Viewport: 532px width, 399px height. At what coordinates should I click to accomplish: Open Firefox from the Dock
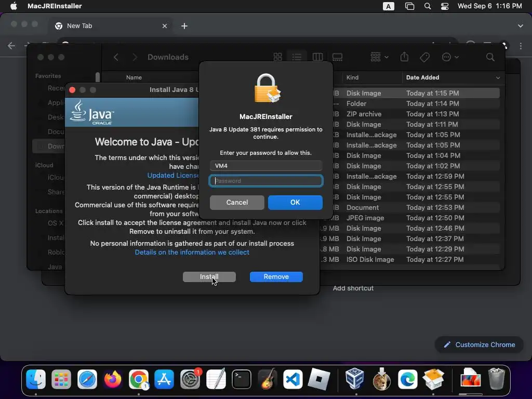113,379
